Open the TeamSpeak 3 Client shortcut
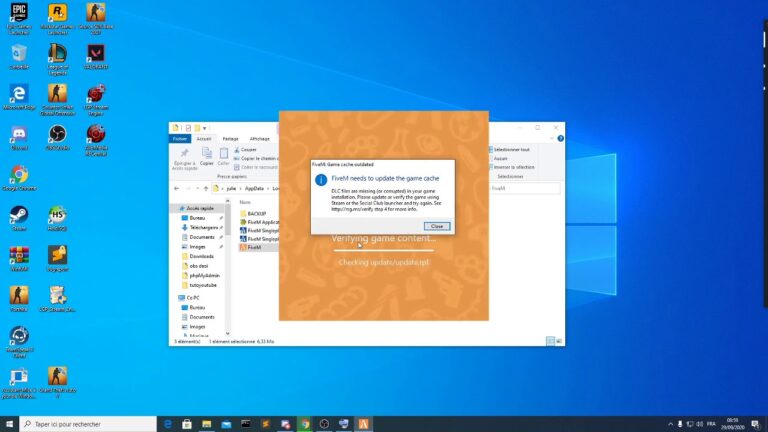 coord(19,342)
